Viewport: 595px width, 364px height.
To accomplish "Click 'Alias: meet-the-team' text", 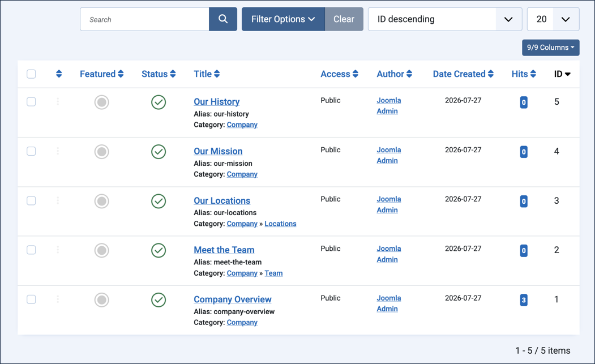I will (x=228, y=262).
